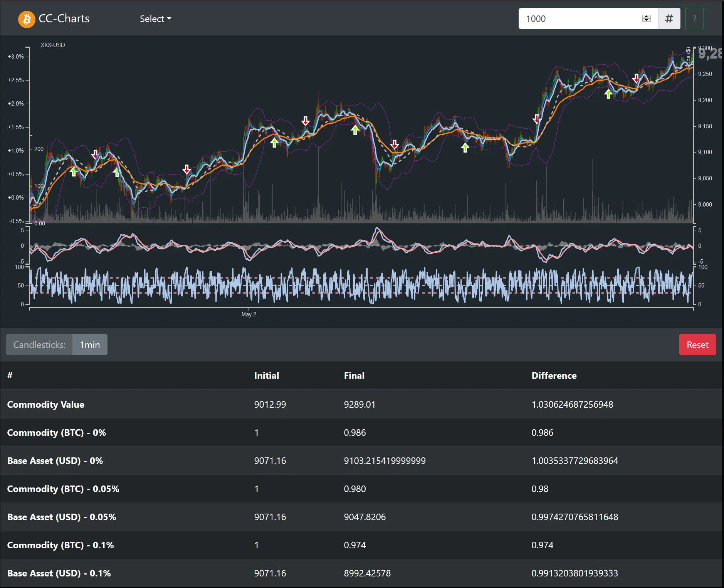Click the rightmost green buy arrow marker
Image resolution: width=724 pixels, height=588 pixels.
tap(608, 94)
